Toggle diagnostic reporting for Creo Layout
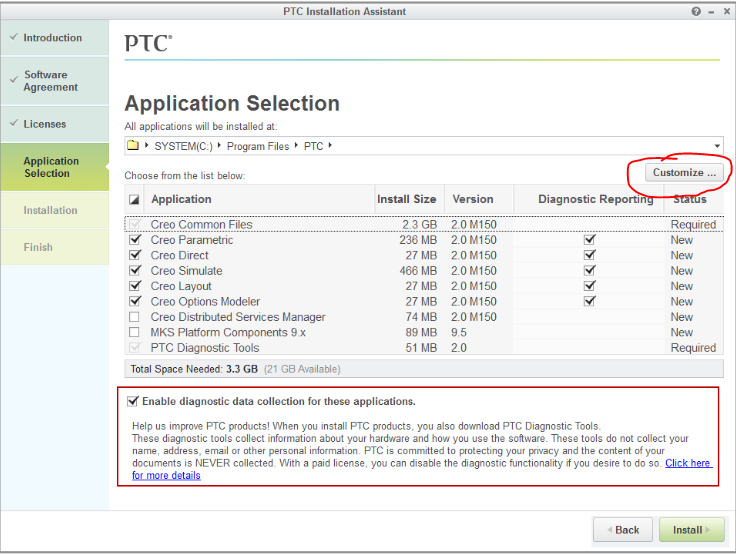Screen dimensions: 736x554 pyautogui.click(x=590, y=286)
